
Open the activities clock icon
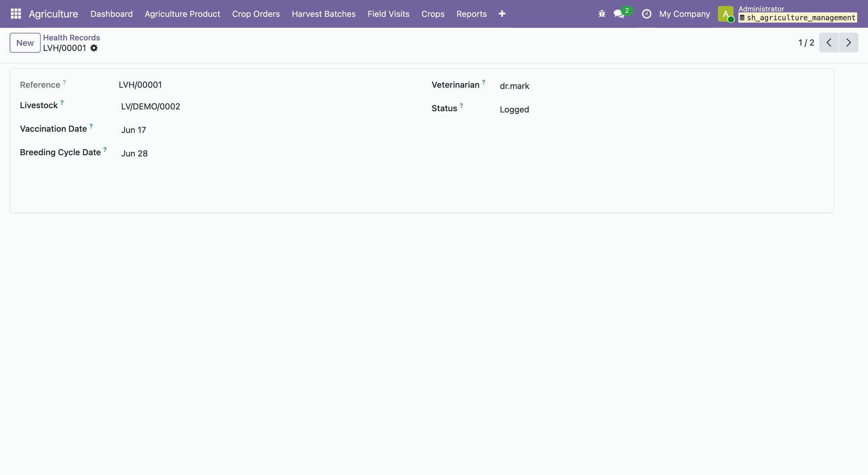646,14
